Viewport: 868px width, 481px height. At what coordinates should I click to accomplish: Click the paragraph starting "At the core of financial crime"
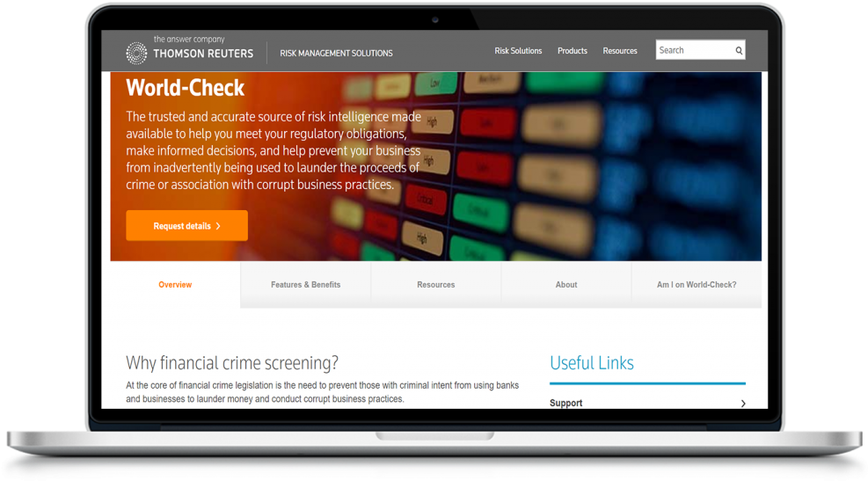(322, 392)
